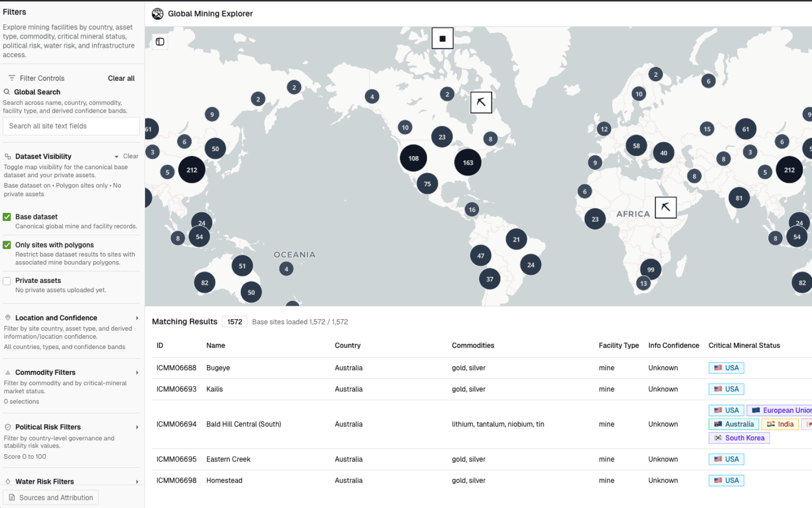Expand the Commodity Filters section
The image size is (812, 508).
point(137,372)
